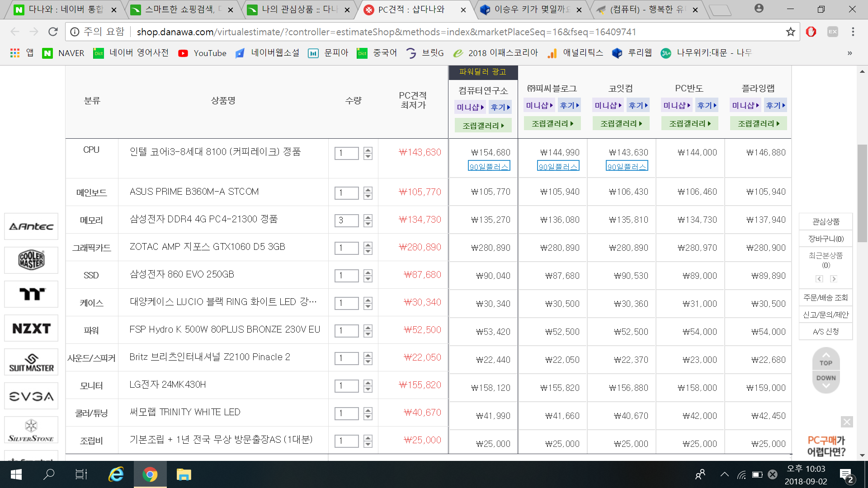868x488 pixels.
Task: Click the address bar URL
Action: (x=387, y=32)
